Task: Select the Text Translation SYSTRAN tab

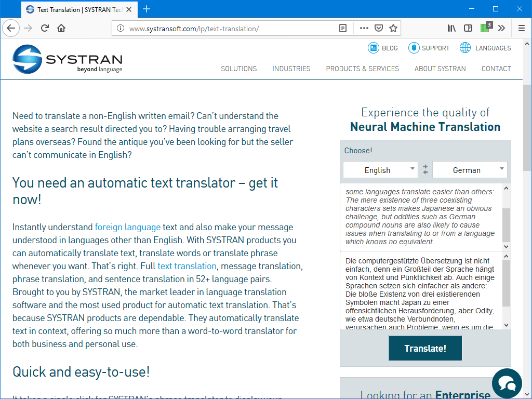Action: point(79,9)
